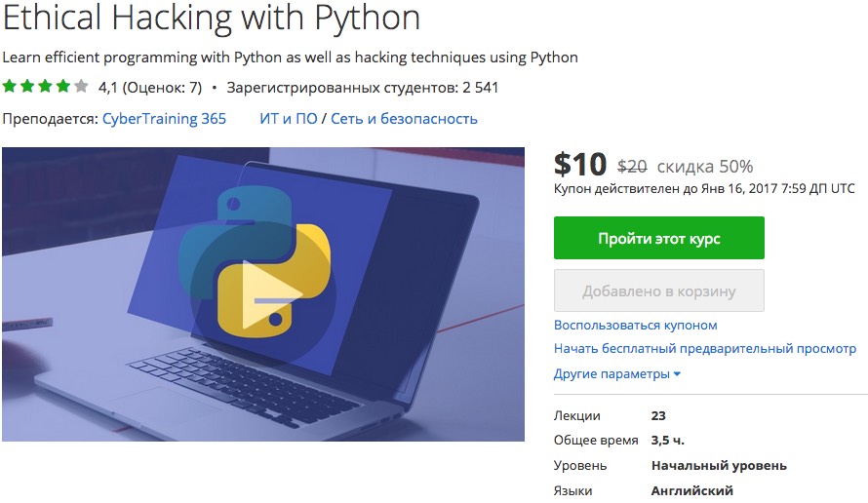Click the first green rating star
868x503 pixels.
coord(10,86)
